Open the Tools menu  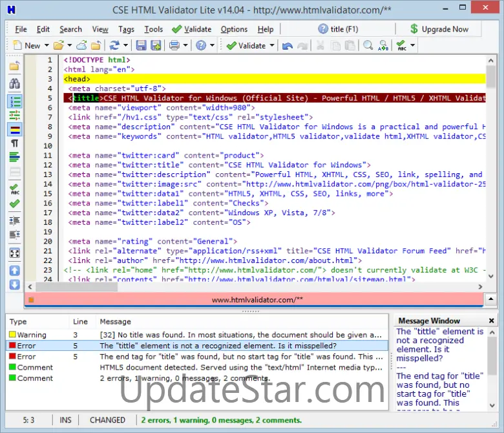(154, 29)
